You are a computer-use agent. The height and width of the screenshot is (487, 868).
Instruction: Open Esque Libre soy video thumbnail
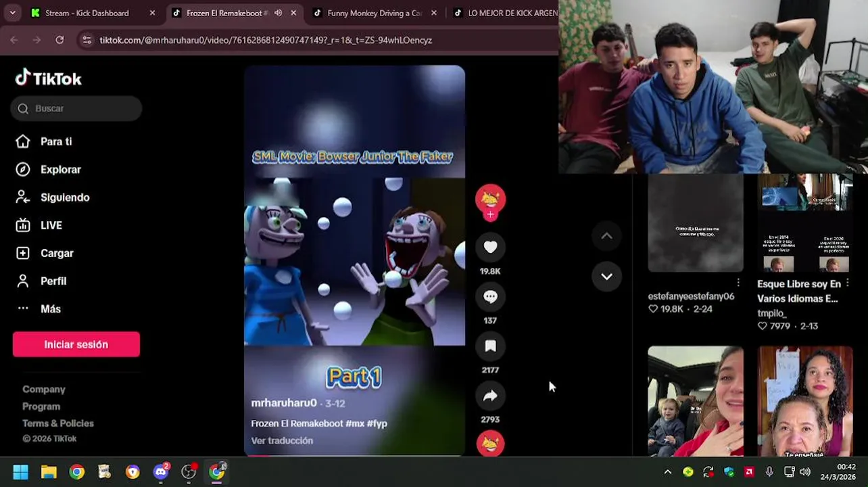(805, 223)
